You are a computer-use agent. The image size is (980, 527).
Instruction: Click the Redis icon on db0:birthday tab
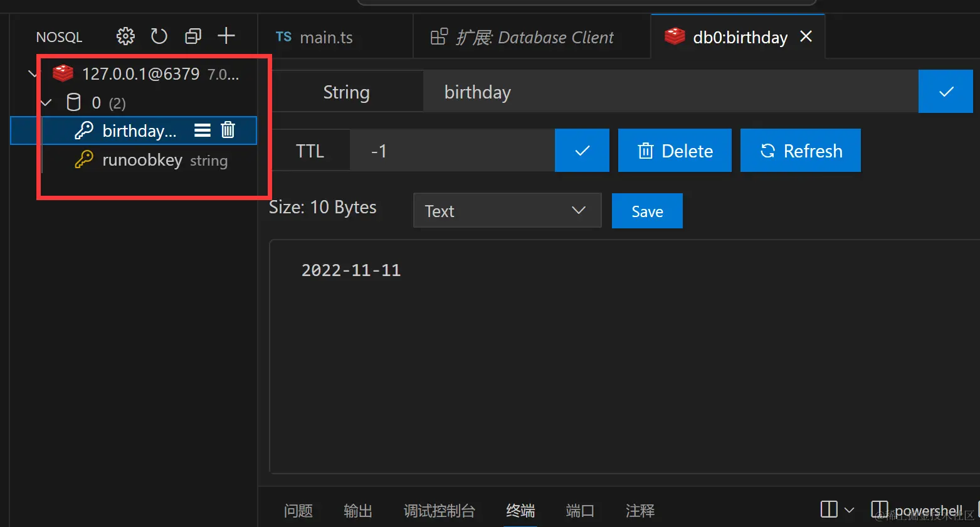(675, 36)
